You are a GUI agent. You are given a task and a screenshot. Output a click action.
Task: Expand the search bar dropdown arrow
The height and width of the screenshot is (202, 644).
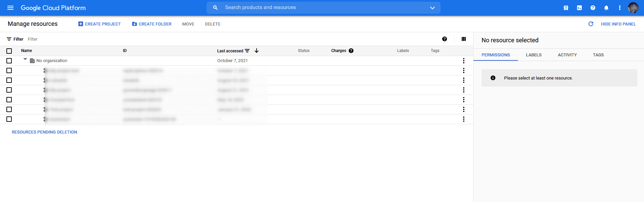point(432,8)
